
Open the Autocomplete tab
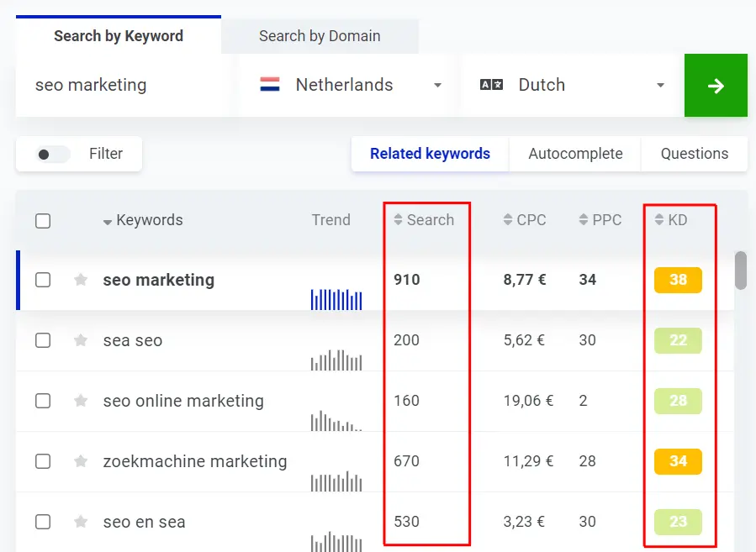pos(575,154)
